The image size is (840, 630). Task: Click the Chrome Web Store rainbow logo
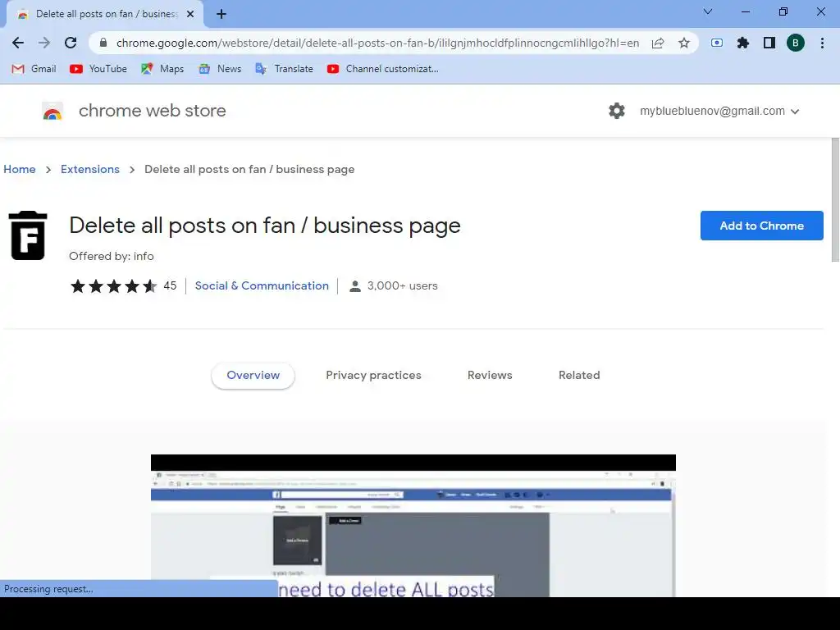click(x=52, y=111)
